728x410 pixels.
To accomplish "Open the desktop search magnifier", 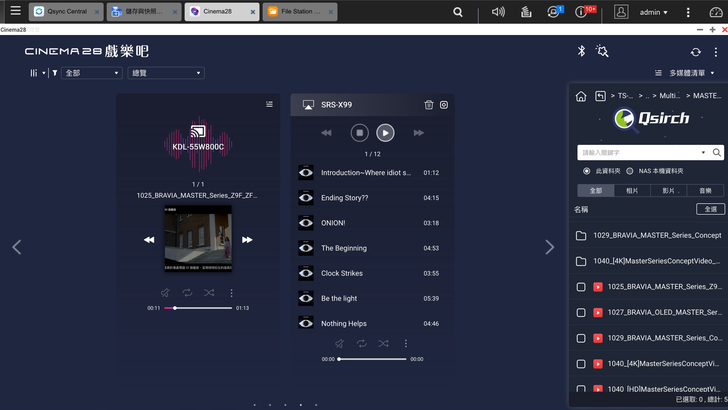I will click(458, 12).
